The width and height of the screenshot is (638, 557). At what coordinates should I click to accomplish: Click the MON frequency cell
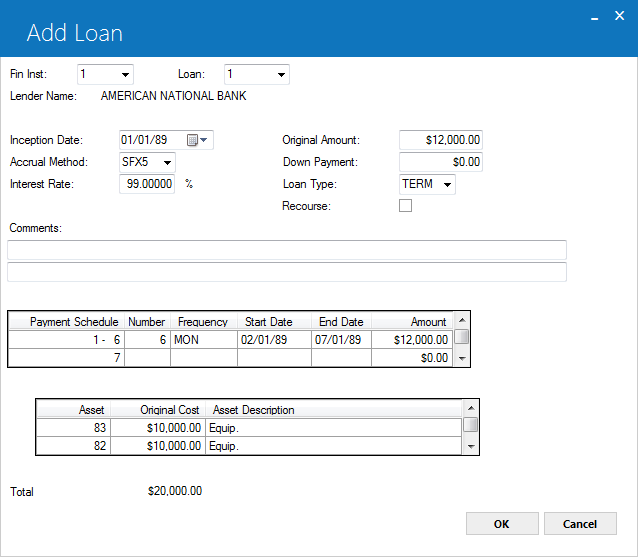click(203, 340)
